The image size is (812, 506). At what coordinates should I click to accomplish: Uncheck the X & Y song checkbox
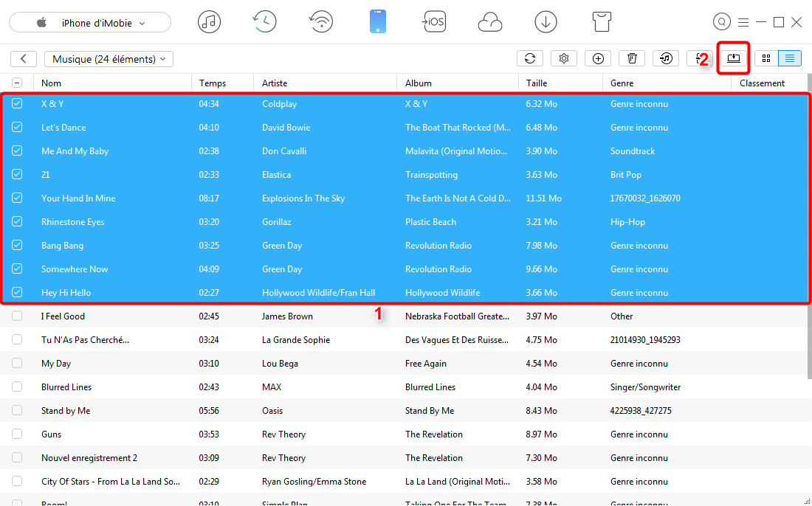17,103
